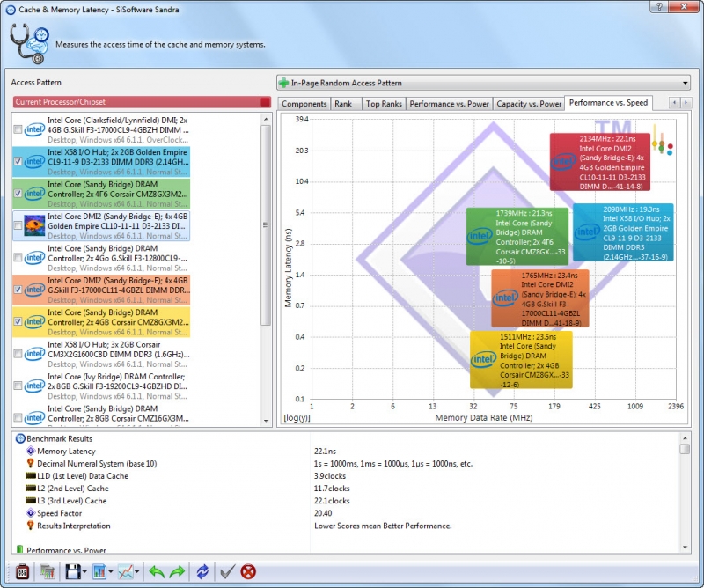Open the line graph icon's dropdown arrow
Screen dimensions: 704x588
coord(136,572)
